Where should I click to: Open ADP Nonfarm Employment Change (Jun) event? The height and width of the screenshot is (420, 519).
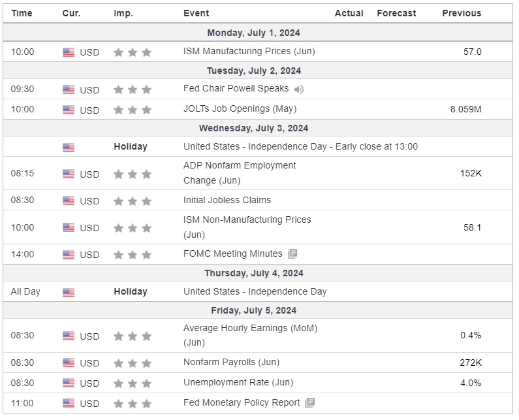point(240,173)
